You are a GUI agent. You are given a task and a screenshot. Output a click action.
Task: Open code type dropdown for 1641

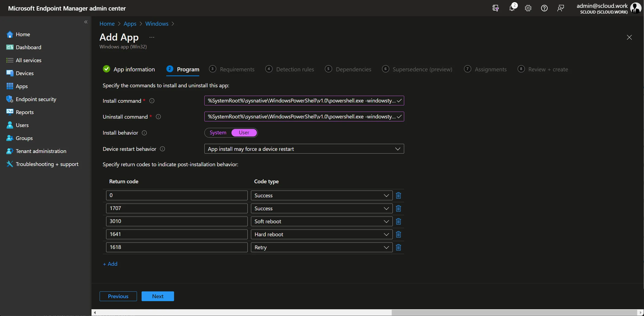322,234
